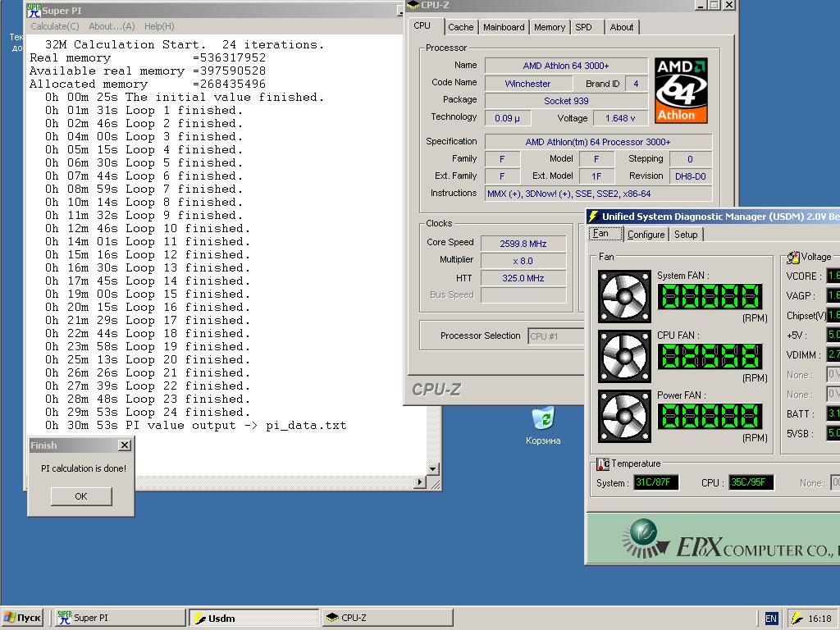Click the 'PI calculation is done!' message

click(x=84, y=468)
